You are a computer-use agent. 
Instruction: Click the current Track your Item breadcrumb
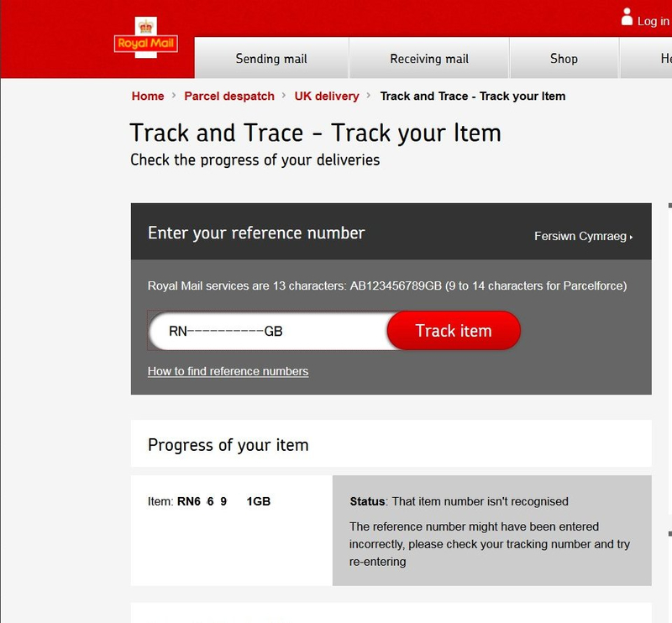(473, 96)
